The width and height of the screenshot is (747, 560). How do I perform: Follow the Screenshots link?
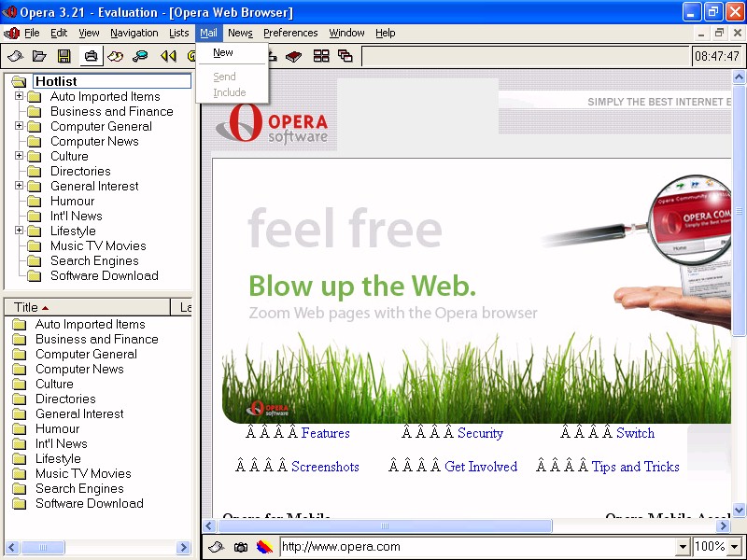(325, 466)
